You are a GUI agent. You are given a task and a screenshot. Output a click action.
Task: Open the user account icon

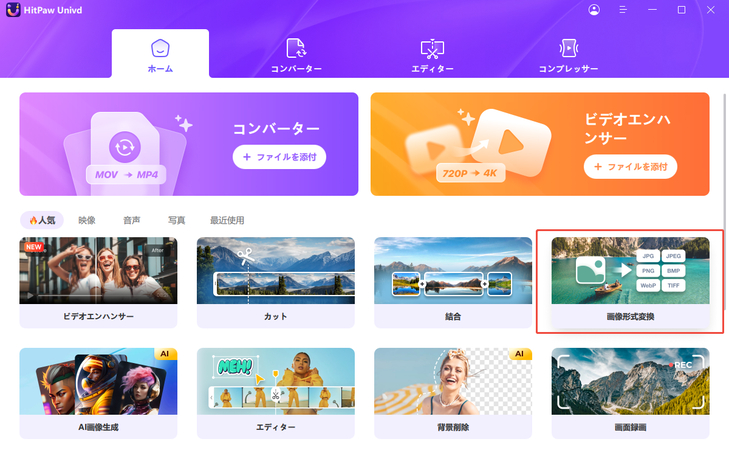point(594,10)
